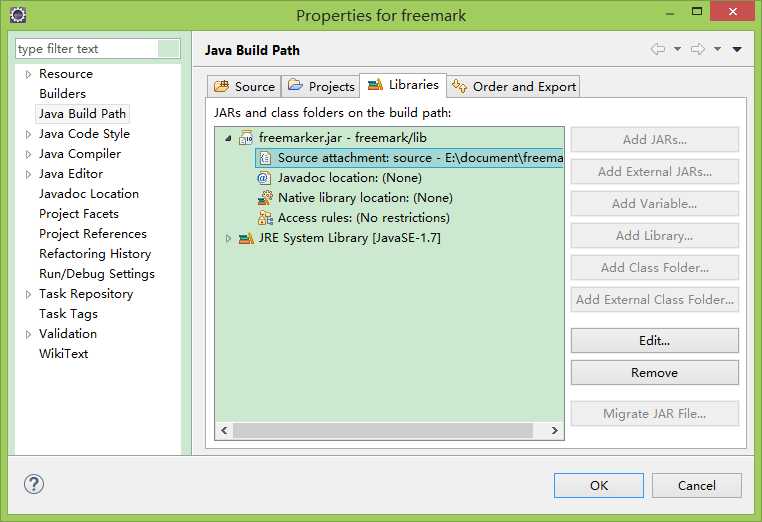Click the scroll right arrow in library list

[x=554, y=431]
